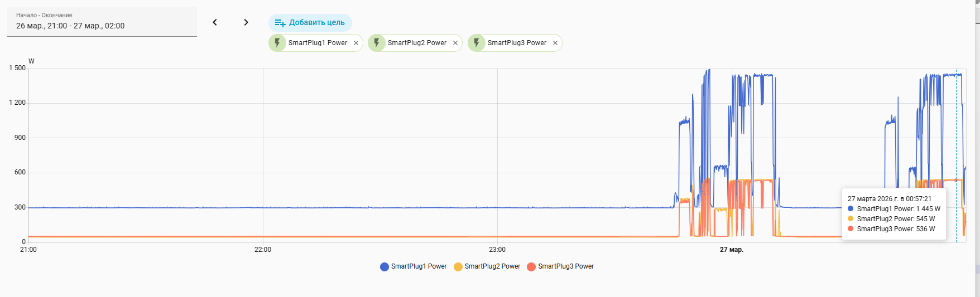Click the Добавить цель button

310,23
